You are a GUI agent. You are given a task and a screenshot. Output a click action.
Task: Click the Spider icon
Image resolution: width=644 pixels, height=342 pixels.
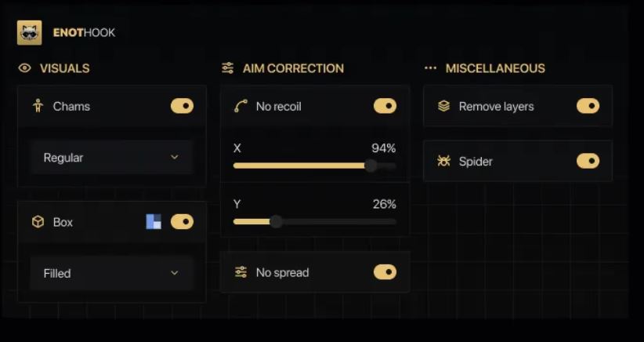(443, 162)
